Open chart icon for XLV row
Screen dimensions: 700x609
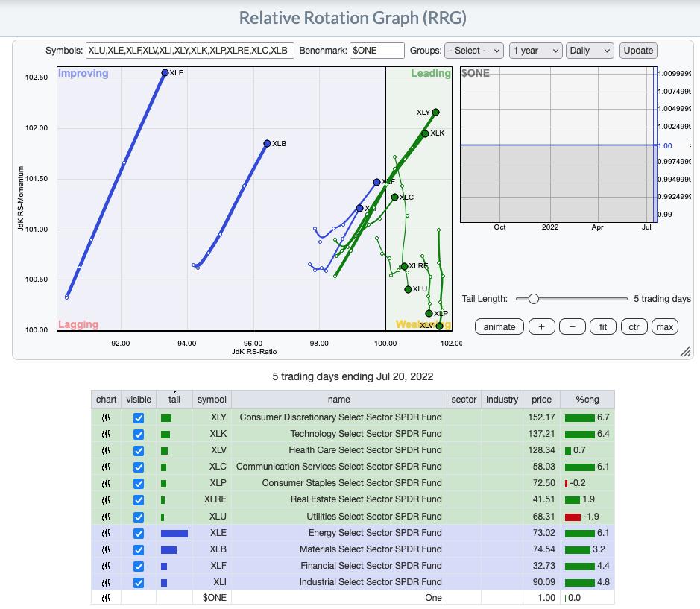click(x=106, y=450)
